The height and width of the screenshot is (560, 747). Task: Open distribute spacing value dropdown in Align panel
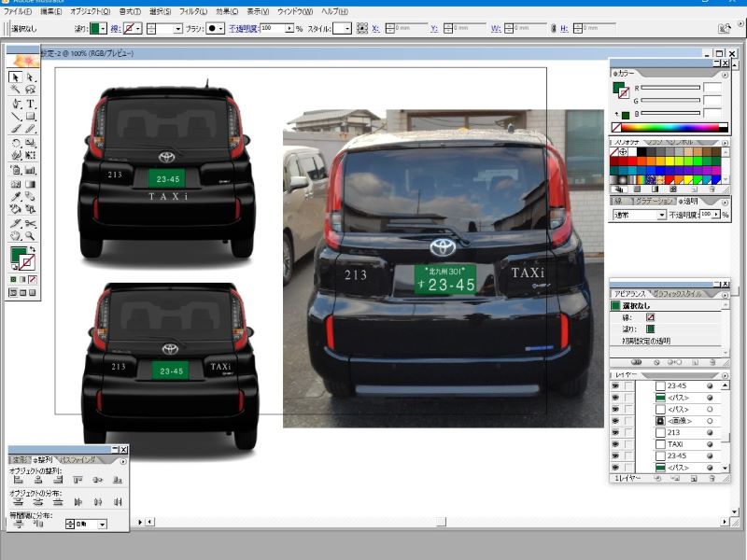pos(102,525)
